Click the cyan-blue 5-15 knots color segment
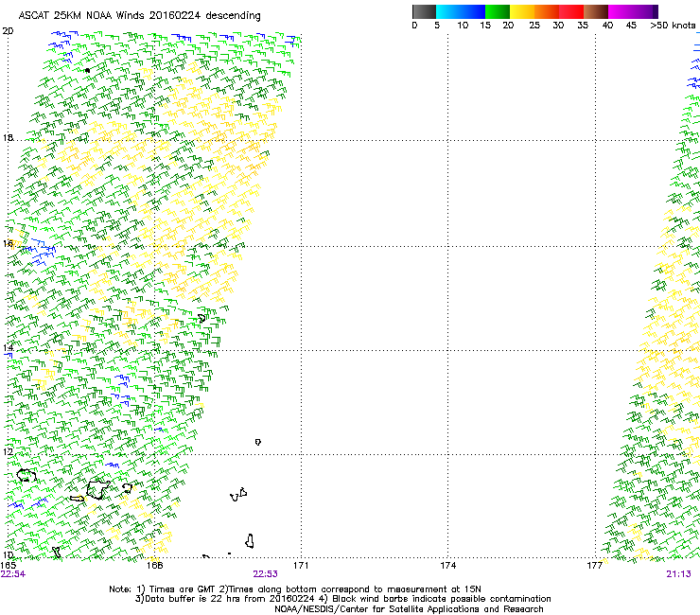Screen dimensions: 700x615 [x=461, y=11]
